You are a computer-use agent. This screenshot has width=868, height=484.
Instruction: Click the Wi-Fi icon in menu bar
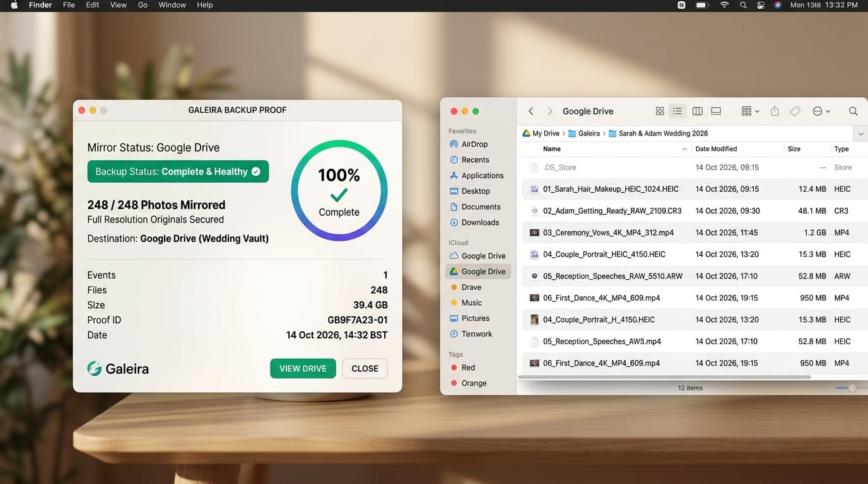pyautogui.click(x=724, y=5)
